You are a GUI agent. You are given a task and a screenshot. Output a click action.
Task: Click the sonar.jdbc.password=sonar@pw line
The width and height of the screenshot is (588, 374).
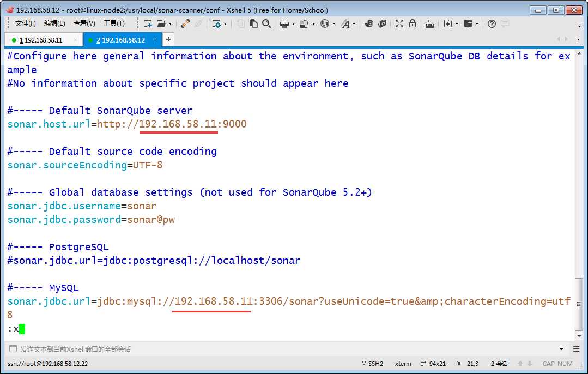coord(91,220)
